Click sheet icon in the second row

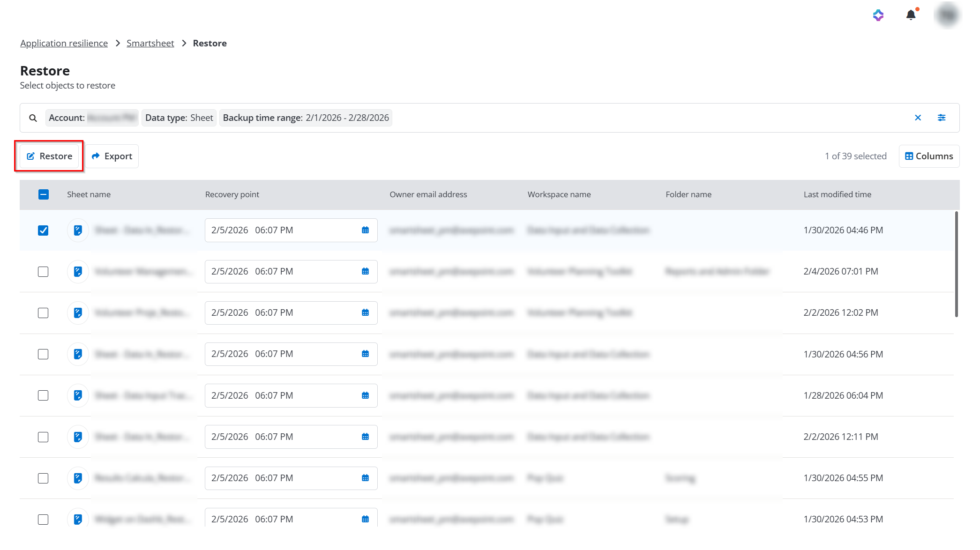pyautogui.click(x=78, y=271)
